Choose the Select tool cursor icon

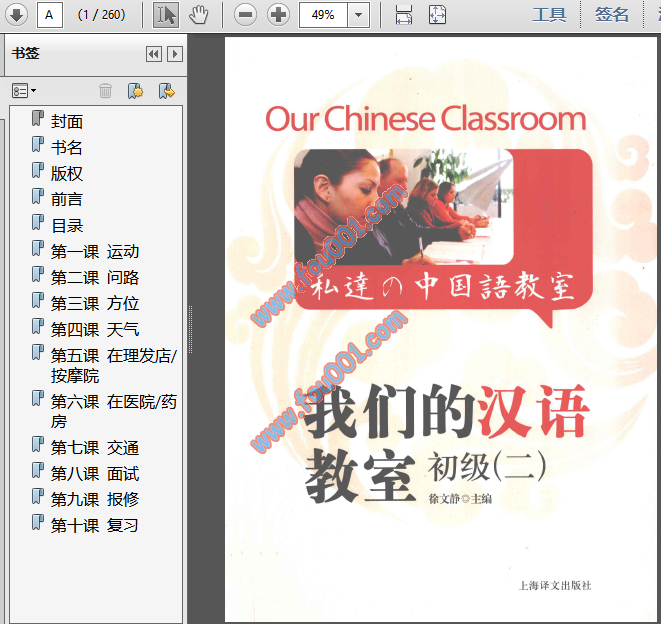click(166, 15)
